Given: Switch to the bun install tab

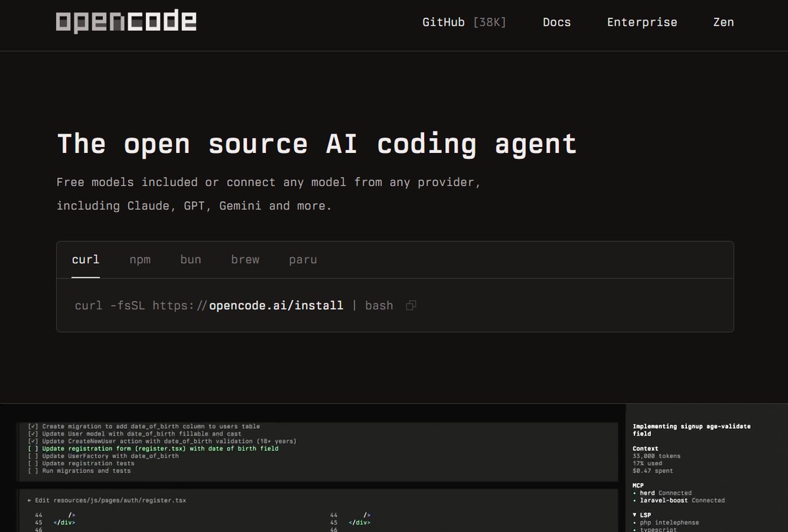Looking at the screenshot, I should 190,259.
